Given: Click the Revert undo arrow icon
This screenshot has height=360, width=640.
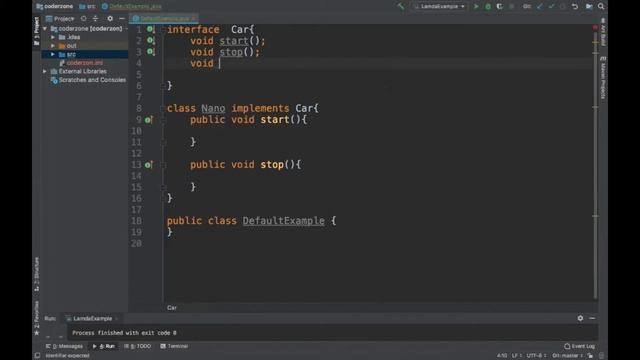Looking at the screenshot, I should coord(575,7).
